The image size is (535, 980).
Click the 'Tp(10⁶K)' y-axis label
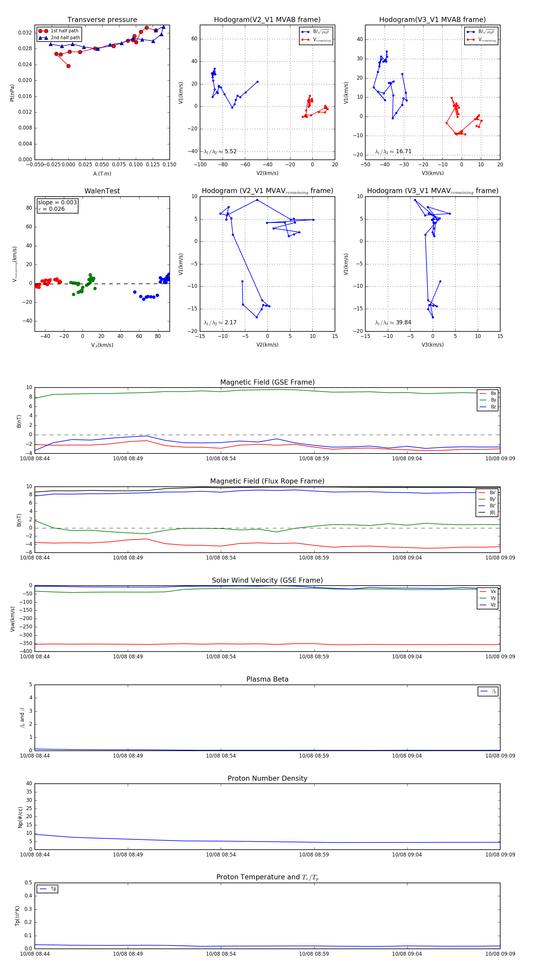pos(17,916)
